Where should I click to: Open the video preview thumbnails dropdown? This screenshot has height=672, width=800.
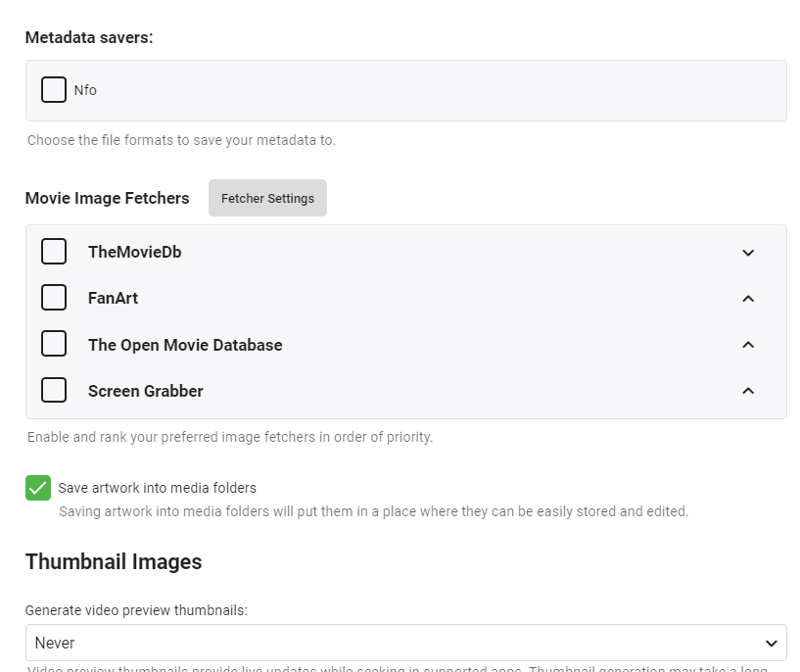pyautogui.click(x=405, y=643)
